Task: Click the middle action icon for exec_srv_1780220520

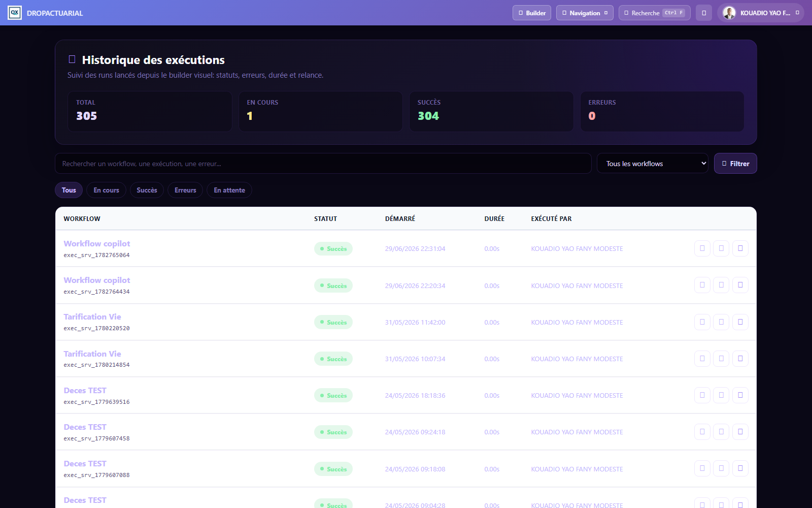Action: pos(721,322)
